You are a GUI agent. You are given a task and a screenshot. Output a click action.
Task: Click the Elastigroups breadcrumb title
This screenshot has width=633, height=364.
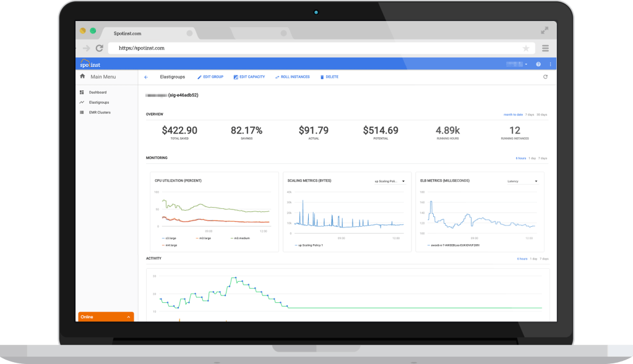(173, 77)
